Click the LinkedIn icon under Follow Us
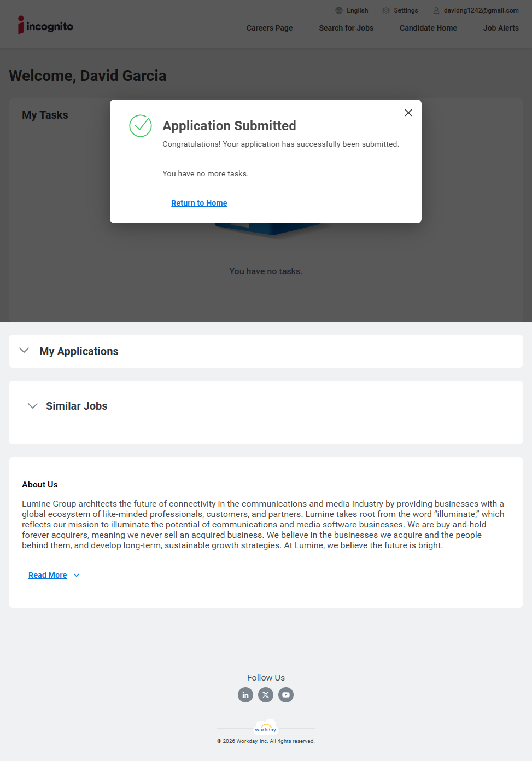 pyautogui.click(x=245, y=695)
